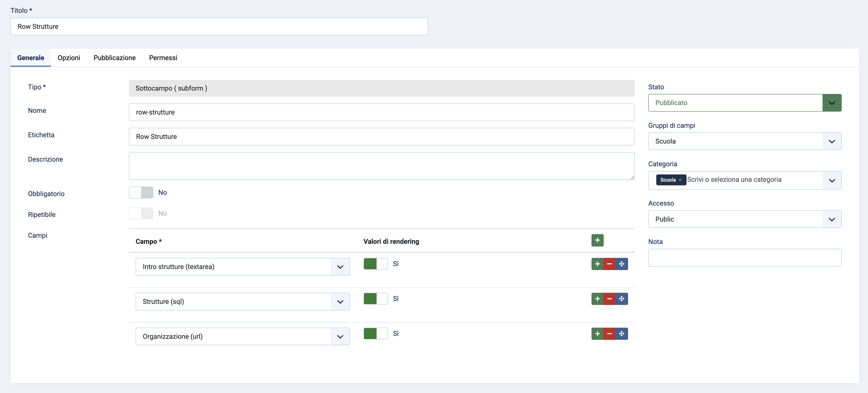Toggle rendering values for Strutture (sql)
The height and width of the screenshot is (393, 868).
click(x=375, y=299)
